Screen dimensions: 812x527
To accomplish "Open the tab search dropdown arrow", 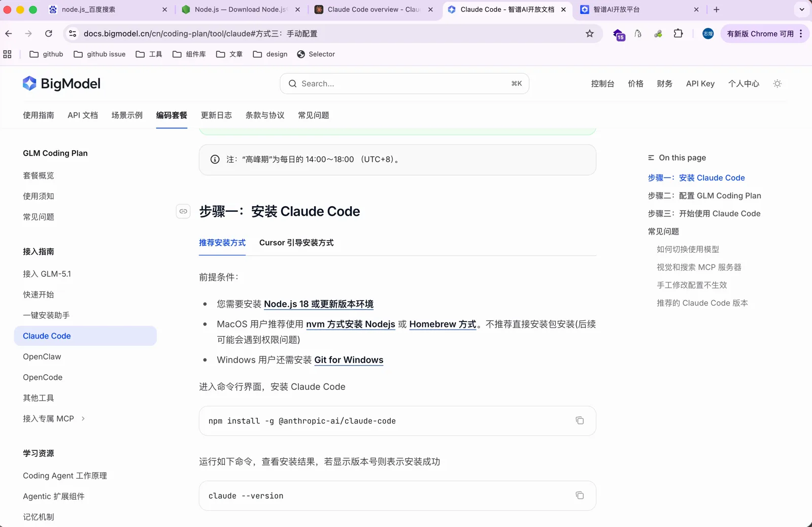I will pos(802,10).
